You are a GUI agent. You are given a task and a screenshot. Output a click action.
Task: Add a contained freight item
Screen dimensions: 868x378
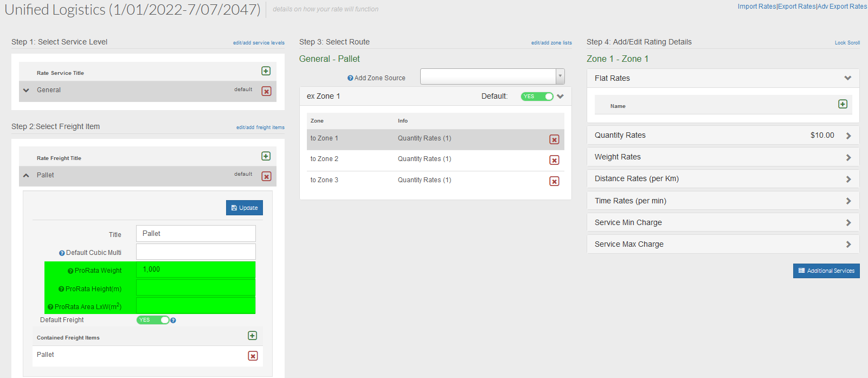coord(252,336)
